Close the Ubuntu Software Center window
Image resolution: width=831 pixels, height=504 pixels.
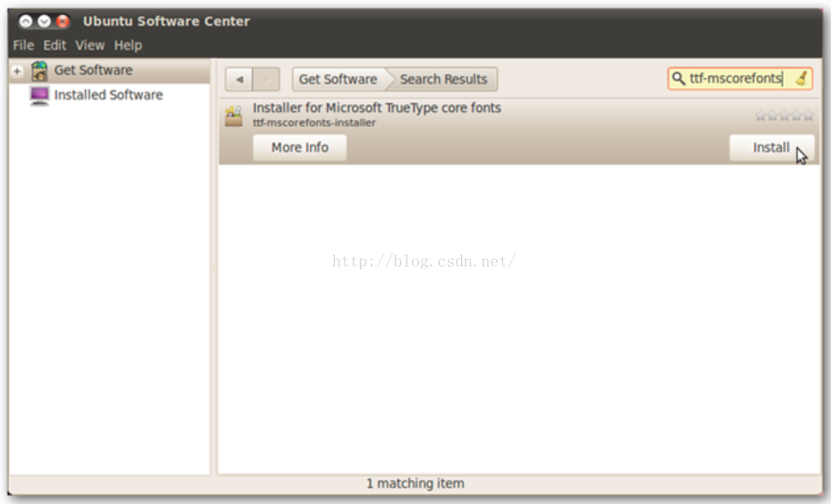pyautogui.click(x=62, y=21)
